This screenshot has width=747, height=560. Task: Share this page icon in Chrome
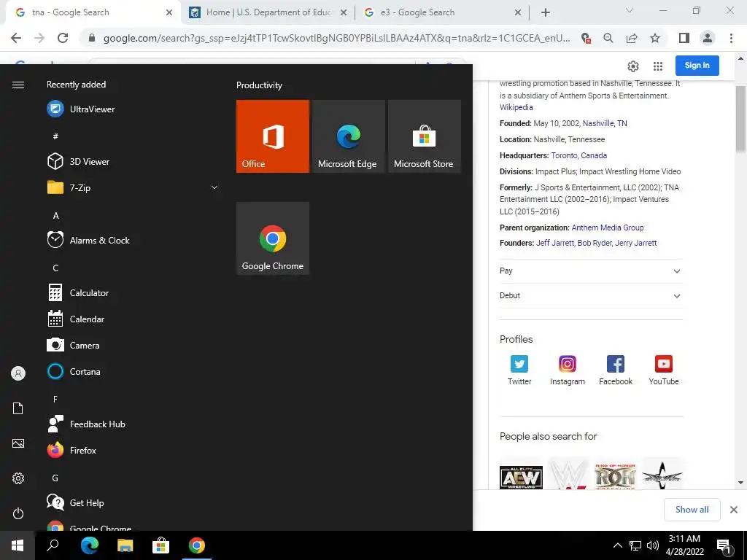tap(632, 38)
